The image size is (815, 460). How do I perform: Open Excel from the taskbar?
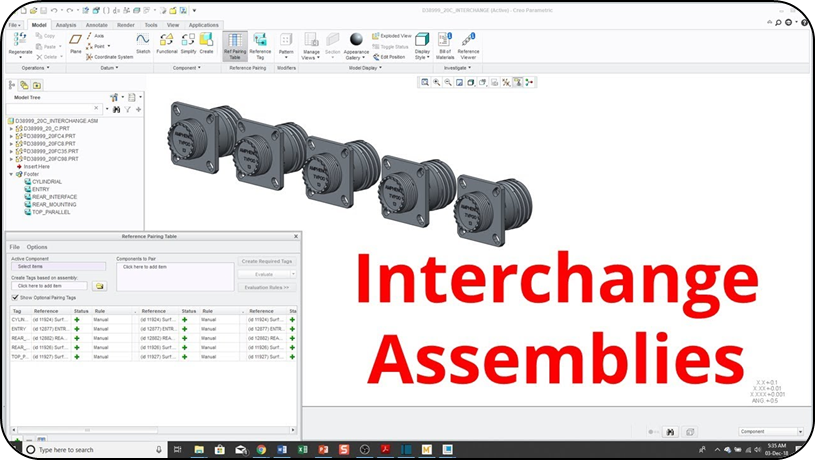[303, 450]
